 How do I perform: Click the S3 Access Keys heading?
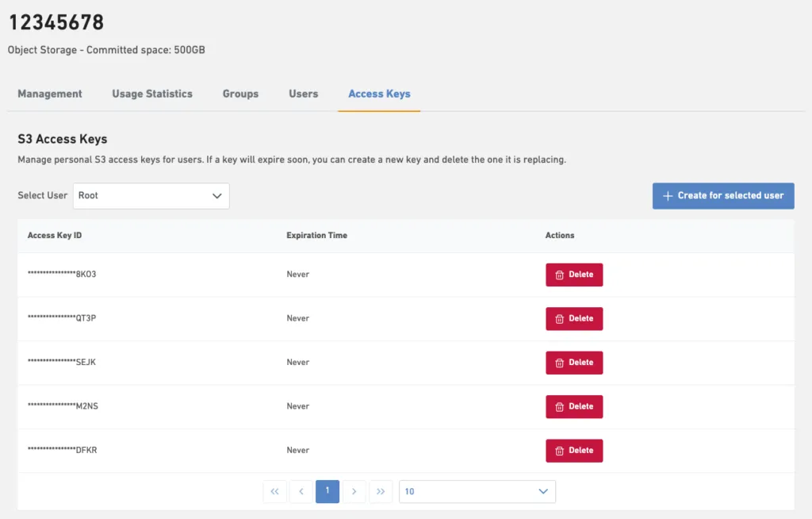[x=62, y=139]
